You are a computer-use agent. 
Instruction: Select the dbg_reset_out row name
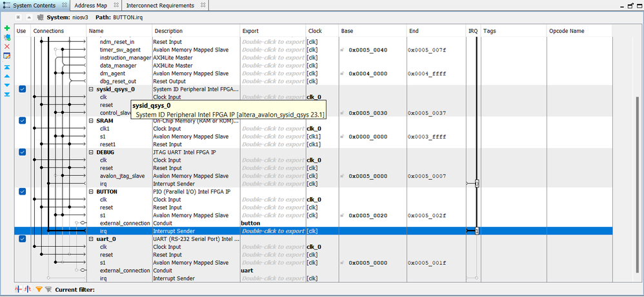click(118, 82)
